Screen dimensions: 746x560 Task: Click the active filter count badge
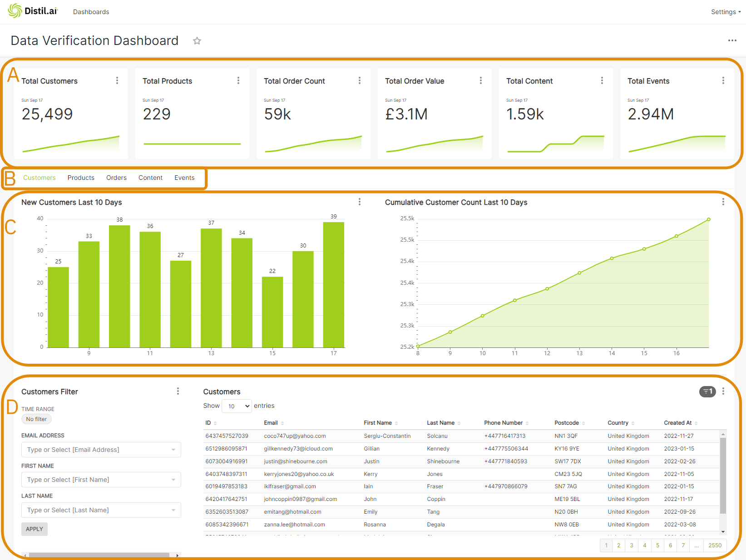707,392
